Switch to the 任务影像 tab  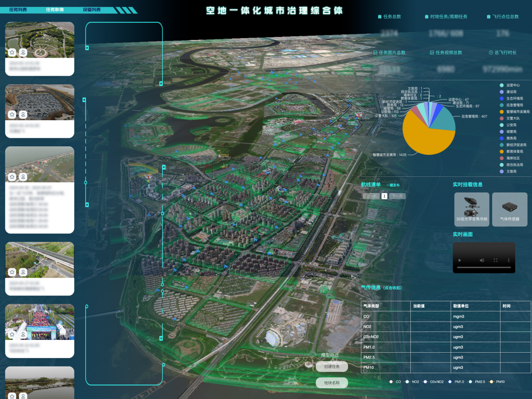(55, 10)
